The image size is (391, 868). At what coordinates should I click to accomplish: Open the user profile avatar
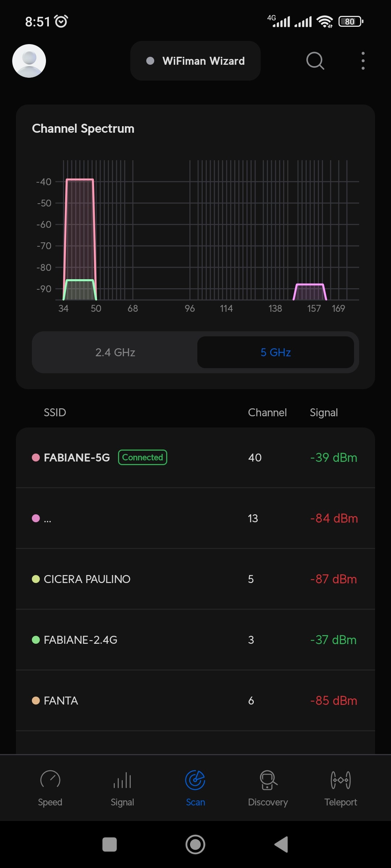(x=29, y=61)
